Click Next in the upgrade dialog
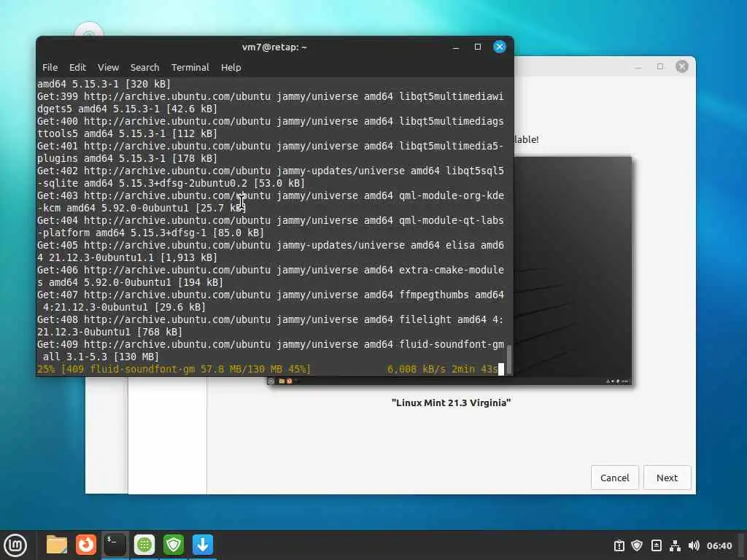The image size is (747, 560). pos(667,478)
